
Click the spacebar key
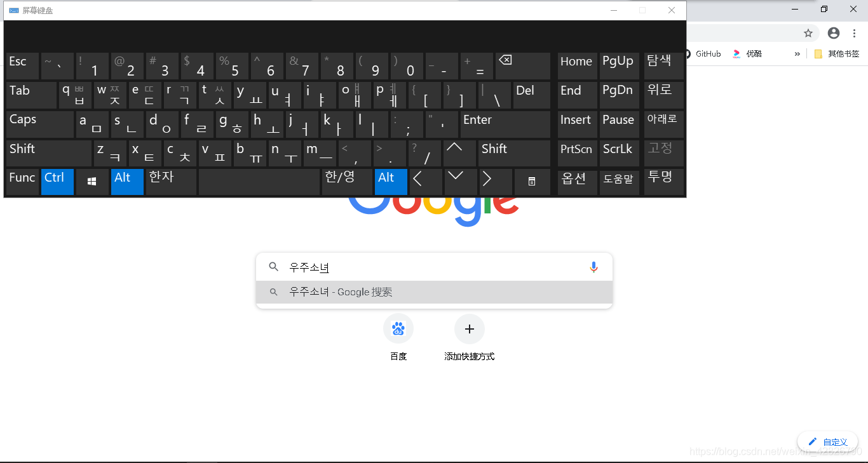click(259, 182)
